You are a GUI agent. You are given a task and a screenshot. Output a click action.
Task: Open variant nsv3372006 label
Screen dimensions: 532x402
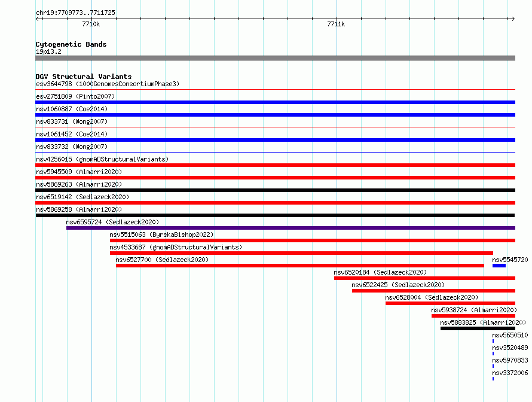[x=510, y=373]
